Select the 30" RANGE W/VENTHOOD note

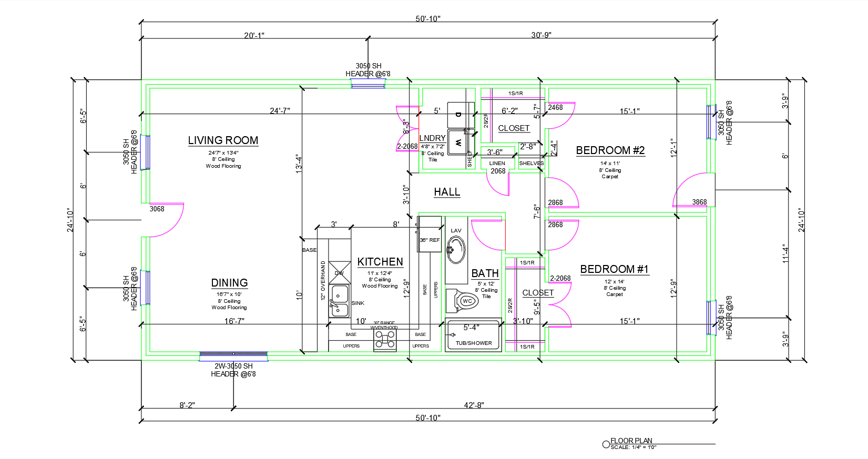[x=384, y=325]
